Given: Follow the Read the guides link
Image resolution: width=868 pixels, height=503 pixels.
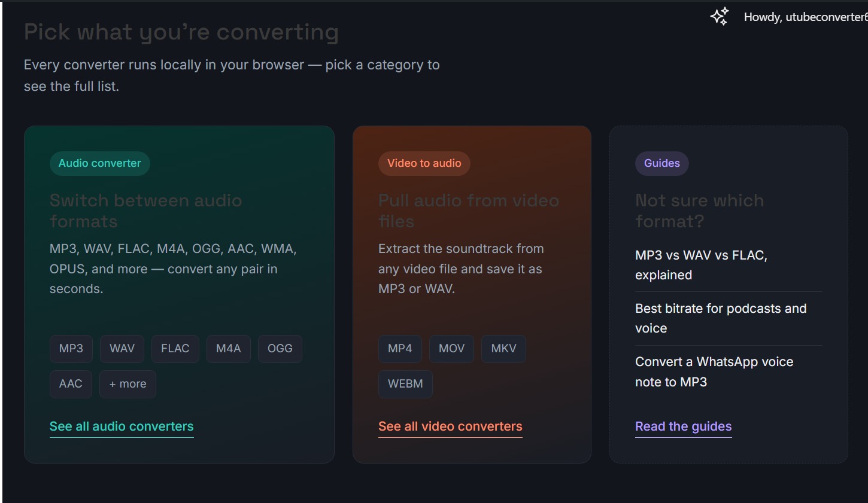Looking at the screenshot, I should click(x=684, y=426).
